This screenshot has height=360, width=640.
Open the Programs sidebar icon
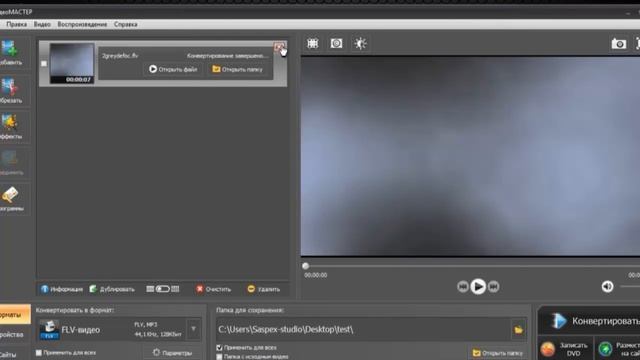[10, 199]
